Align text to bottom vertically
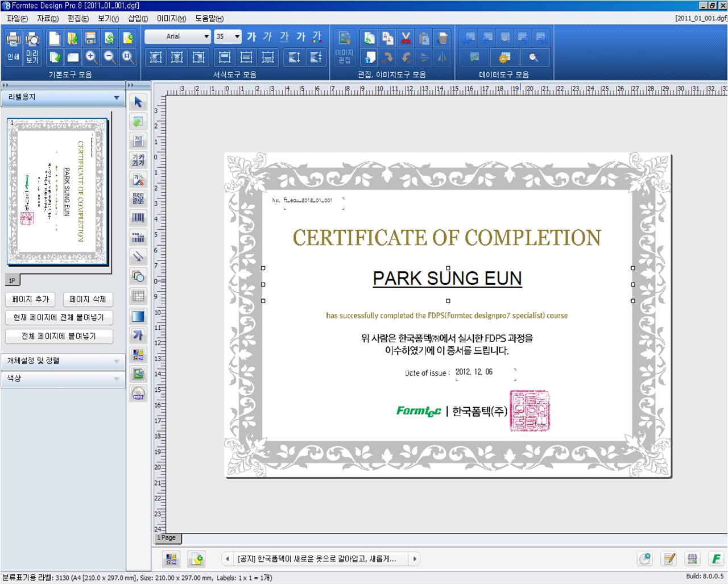The height and width of the screenshot is (584, 728). tap(268, 57)
